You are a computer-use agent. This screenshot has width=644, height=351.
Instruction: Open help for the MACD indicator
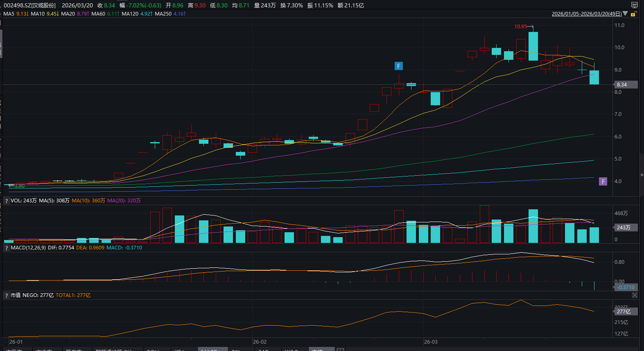(7, 248)
